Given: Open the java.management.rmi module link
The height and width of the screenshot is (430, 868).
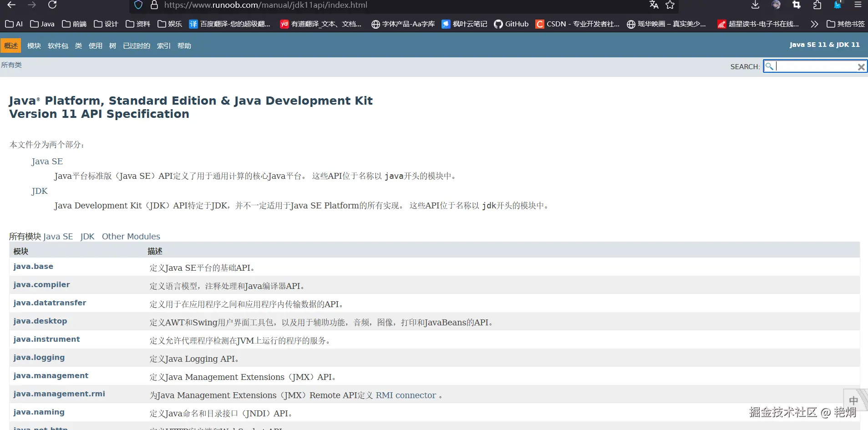Looking at the screenshot, I should 59,394.
